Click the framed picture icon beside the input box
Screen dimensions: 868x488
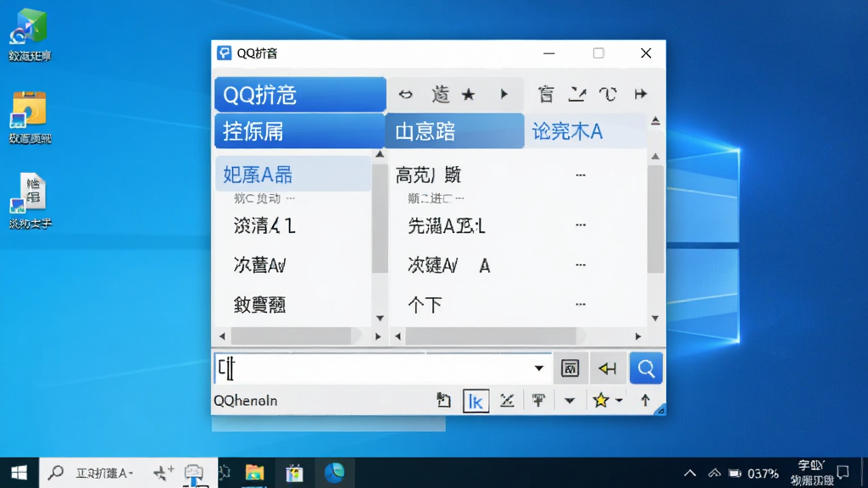pos(570,369)
